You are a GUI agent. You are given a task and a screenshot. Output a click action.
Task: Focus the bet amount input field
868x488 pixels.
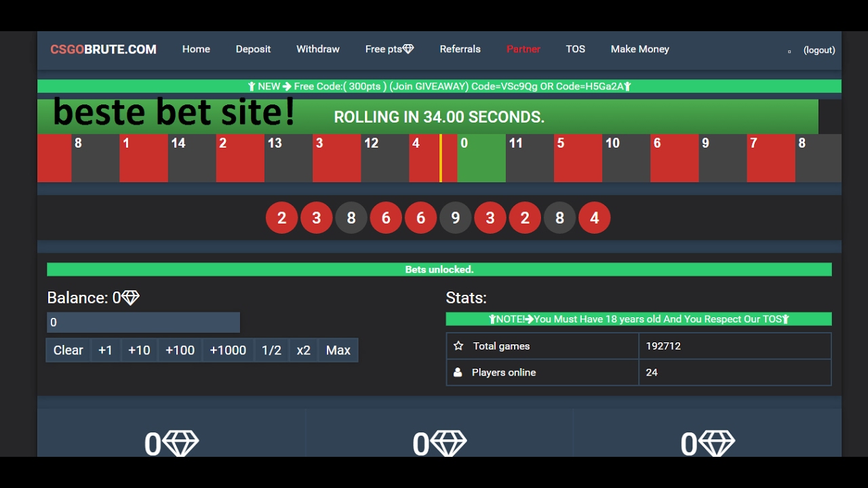click(143, 323)
